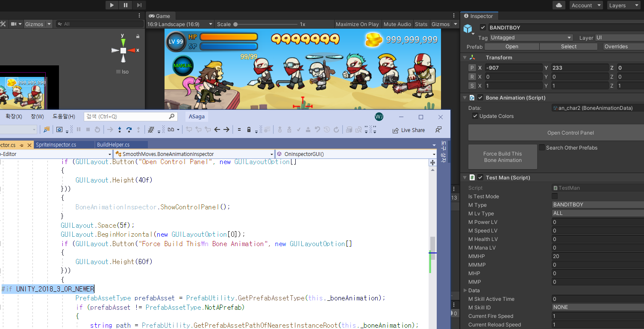Screen dimensions: 644x329
Task: Adjust the Game view Scale slider
Action: coord(266,24)
